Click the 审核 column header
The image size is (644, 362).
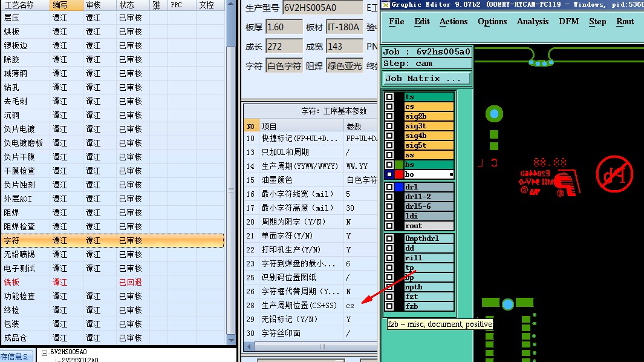click(99, 5)
